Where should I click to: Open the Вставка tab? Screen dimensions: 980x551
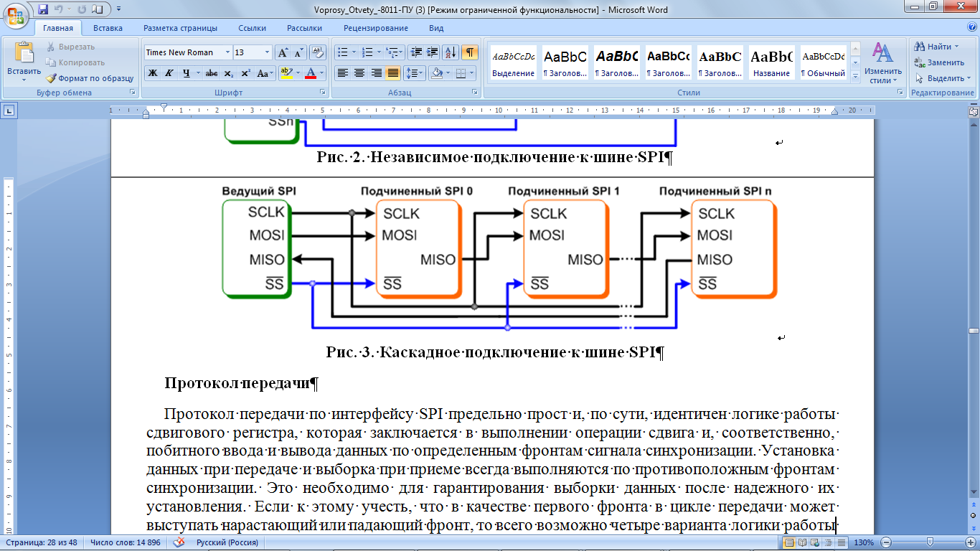108,28
